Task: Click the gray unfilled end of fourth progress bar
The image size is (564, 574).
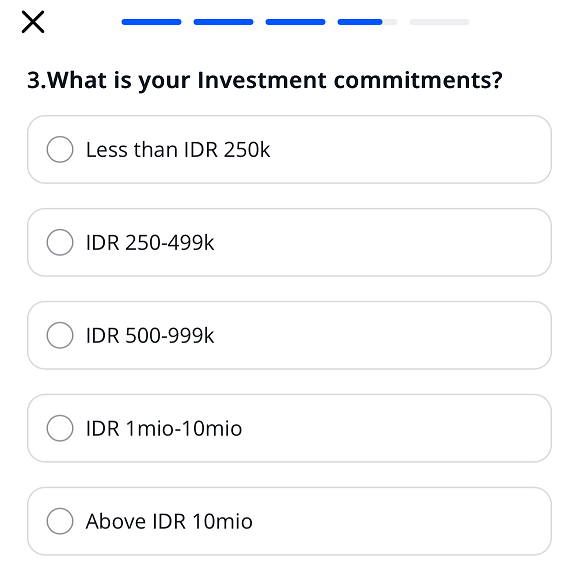Action: tap(390, 22)
